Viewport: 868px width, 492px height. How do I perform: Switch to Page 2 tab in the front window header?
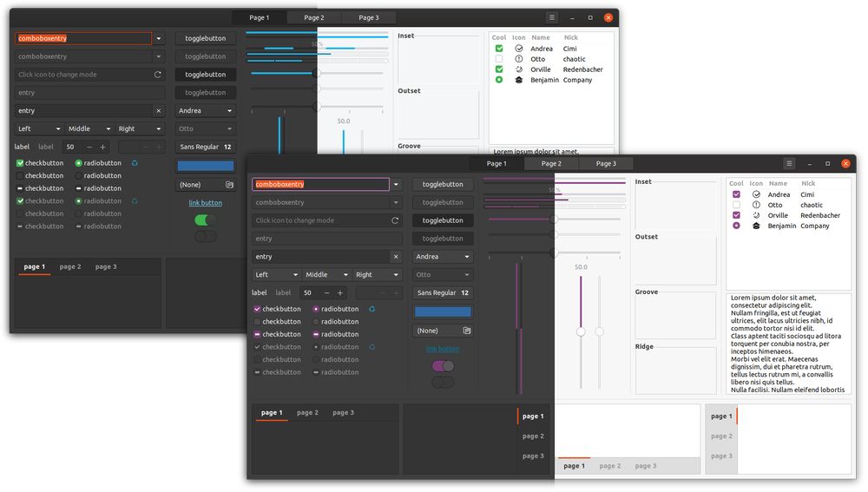click(551, 163)
